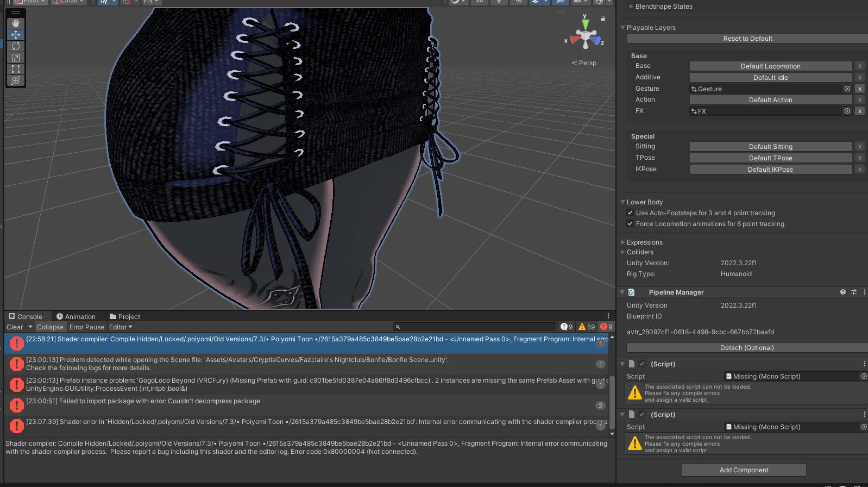
Task: Click the Default Locomotion base layer button
Action: pos(771,66)
